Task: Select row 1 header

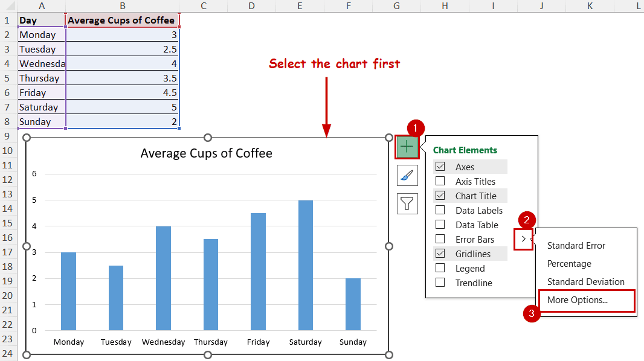Action: pyautogui.click(x=7, y=20)
